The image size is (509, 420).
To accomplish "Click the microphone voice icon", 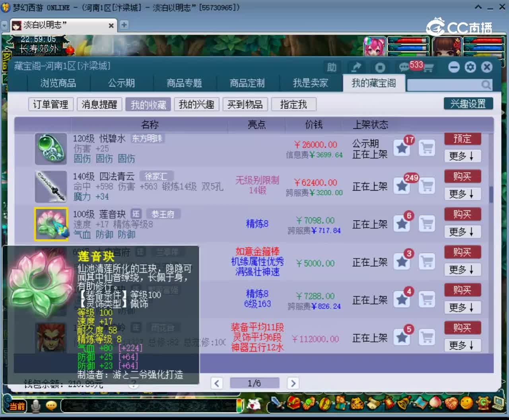I will tap(36, 405).
